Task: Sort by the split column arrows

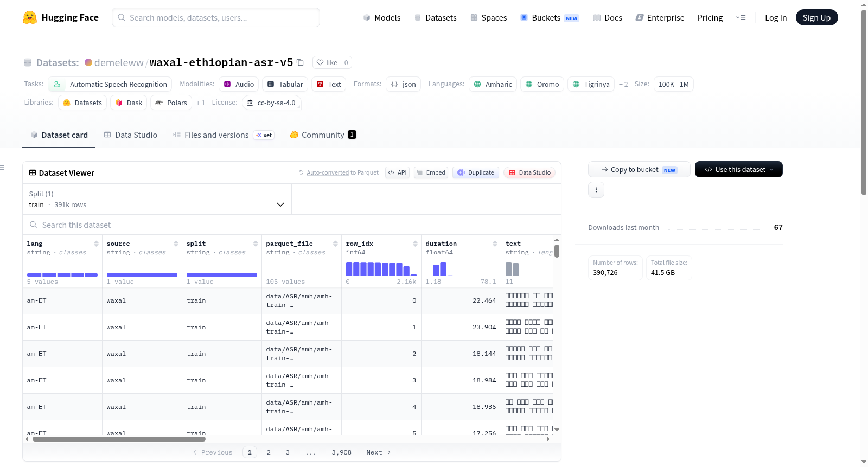Action: click(256, 244)
